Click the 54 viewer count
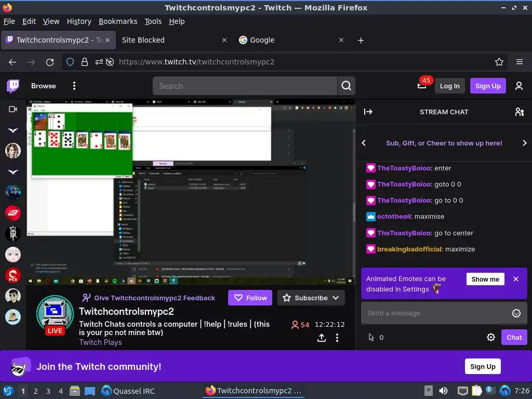Image resolution: width=532 pixels, height=399 pixels. [300, 325]
